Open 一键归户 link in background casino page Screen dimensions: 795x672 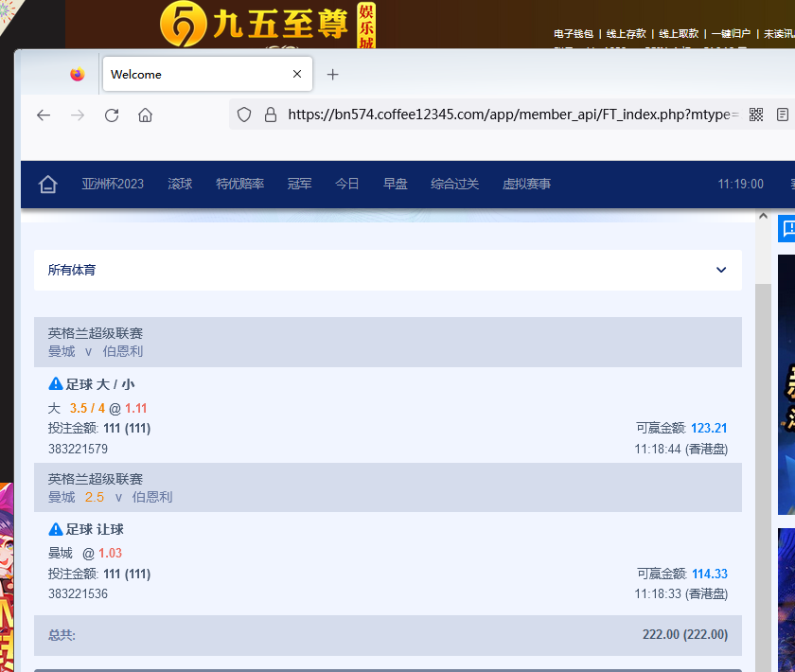[x=731, y=33]
